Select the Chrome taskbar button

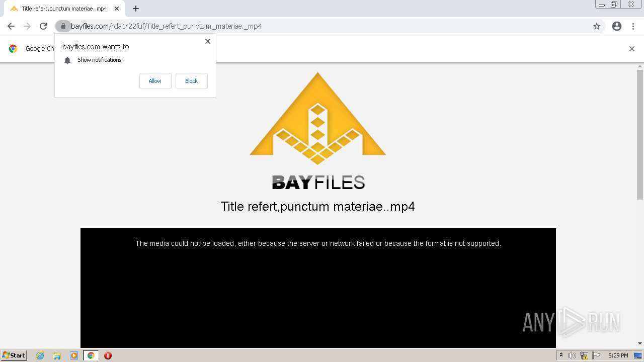pos(91,355)
